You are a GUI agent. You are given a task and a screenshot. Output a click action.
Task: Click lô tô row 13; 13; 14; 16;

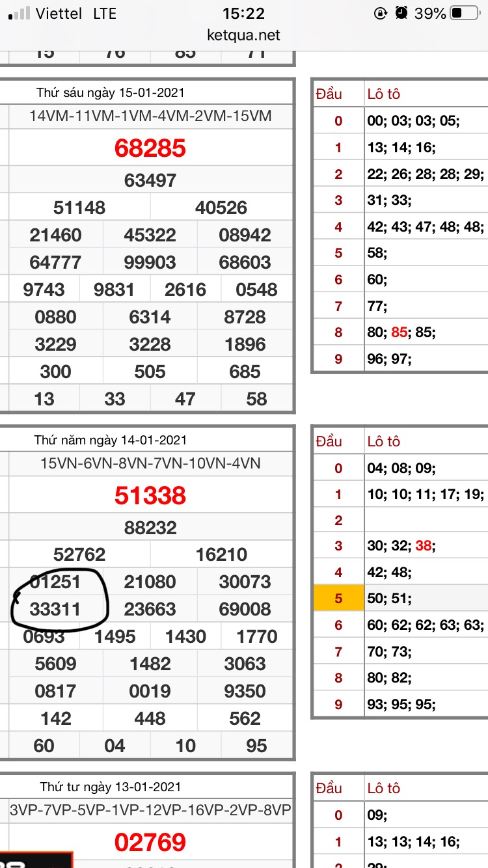(414, 841)
